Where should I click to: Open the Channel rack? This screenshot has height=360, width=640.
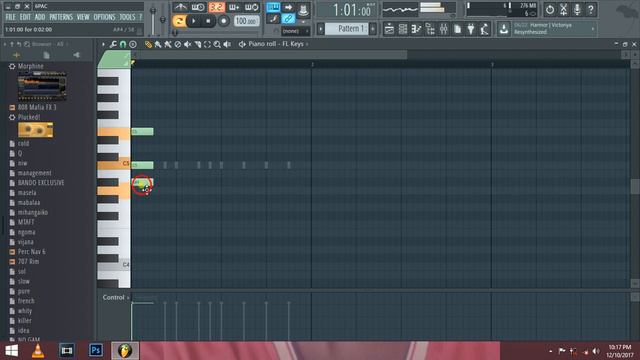(x=402, y=29)
